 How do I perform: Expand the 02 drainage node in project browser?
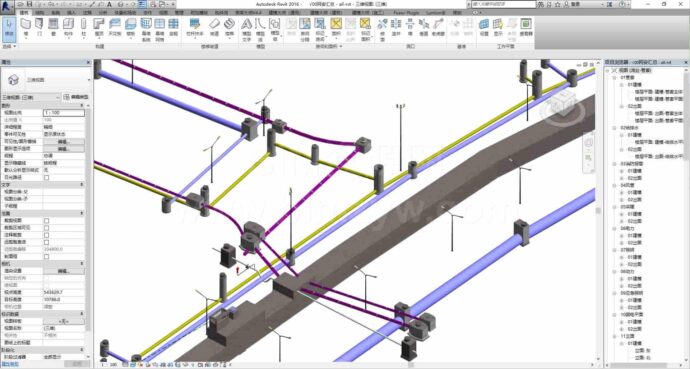pos(615,128)
